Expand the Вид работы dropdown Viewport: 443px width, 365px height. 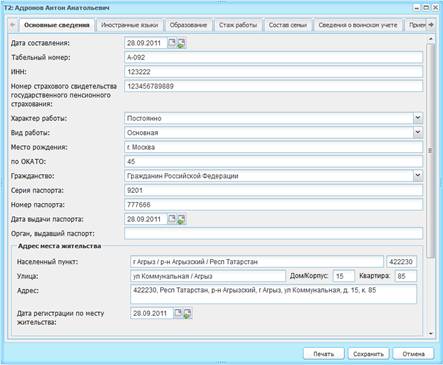(x=418, y=132)
